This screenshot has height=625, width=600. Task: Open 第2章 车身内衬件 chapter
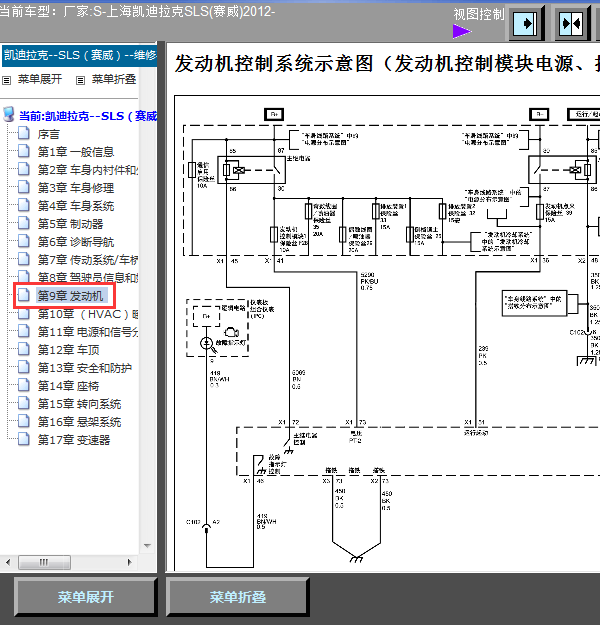click(x=88, y=170)
